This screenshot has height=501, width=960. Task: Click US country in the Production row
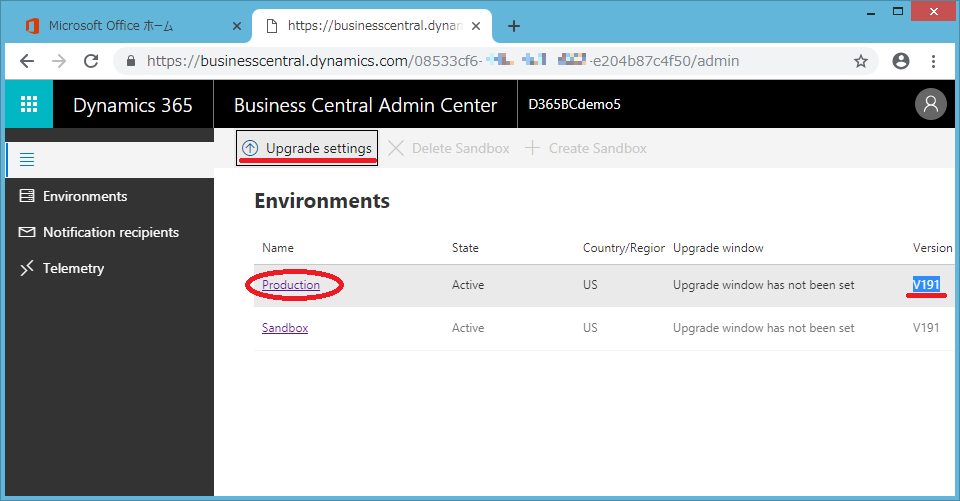(x=590, y=285)
